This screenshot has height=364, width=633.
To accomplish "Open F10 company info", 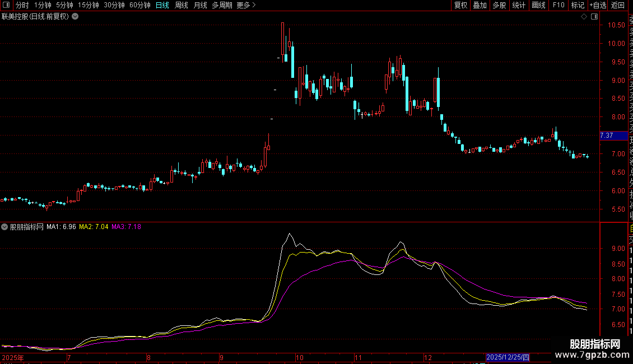I will point(558,6).
